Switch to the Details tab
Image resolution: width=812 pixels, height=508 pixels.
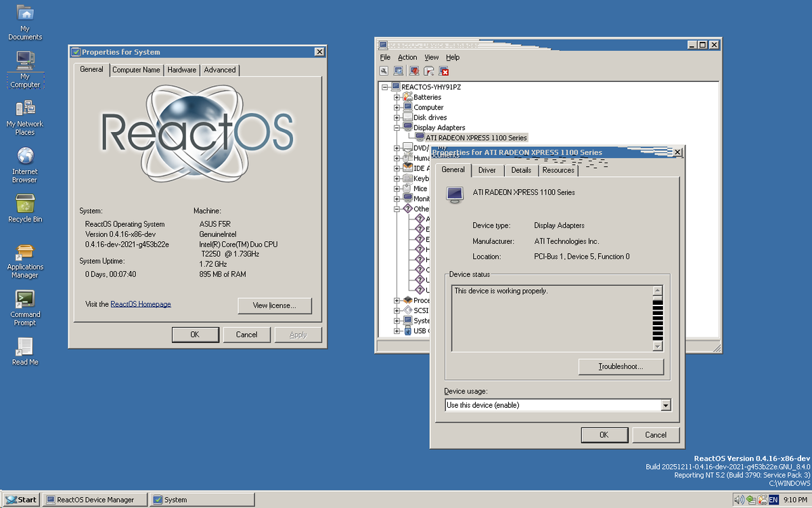tap(521, 171)
